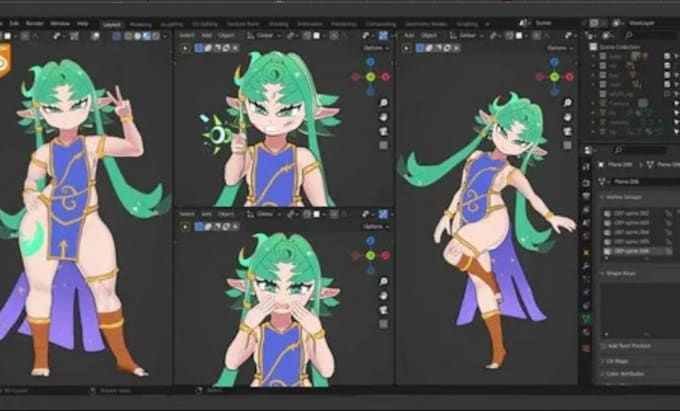Click the pan hand icon in right viewport
680x411 pixels.
click(x=568, y=117)
